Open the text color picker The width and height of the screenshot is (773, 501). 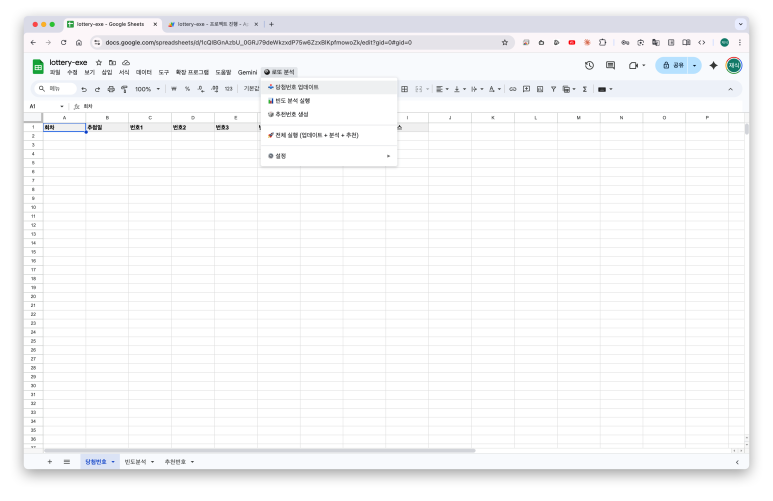[x=493, y=89]
